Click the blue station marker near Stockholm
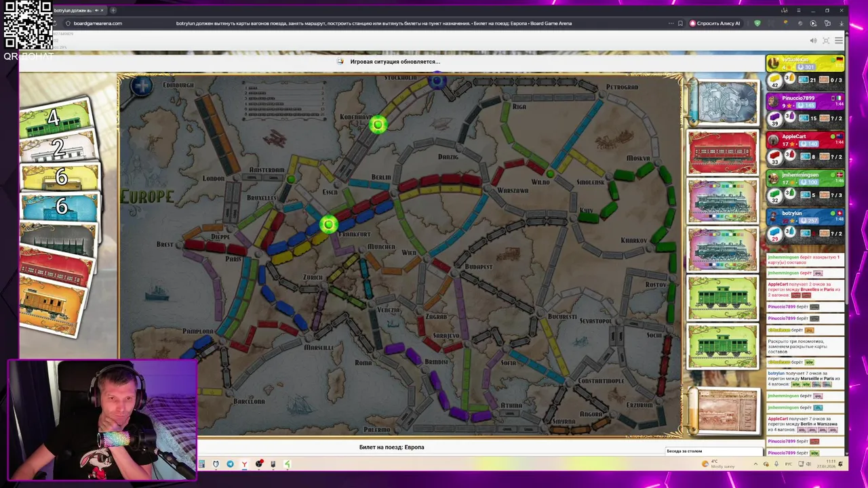 coord(437,82)
